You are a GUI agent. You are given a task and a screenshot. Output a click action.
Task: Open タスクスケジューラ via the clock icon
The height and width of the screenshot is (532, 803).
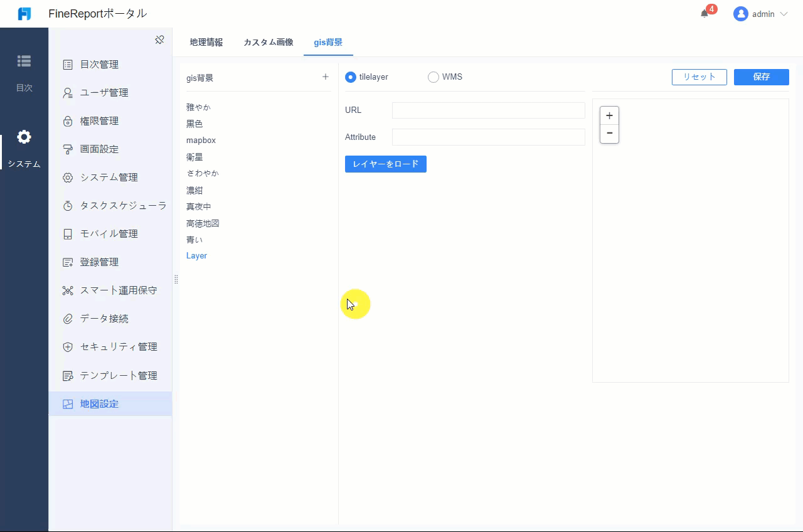(x=67, y=205)
